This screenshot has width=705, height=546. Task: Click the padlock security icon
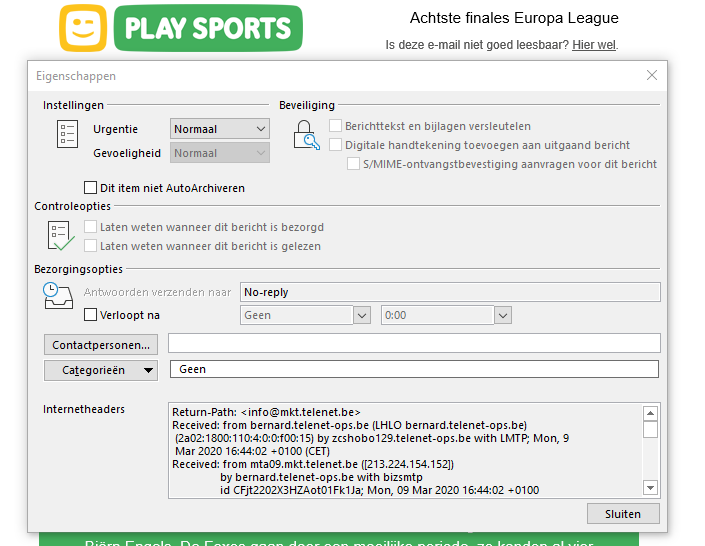tap(306, 134)
